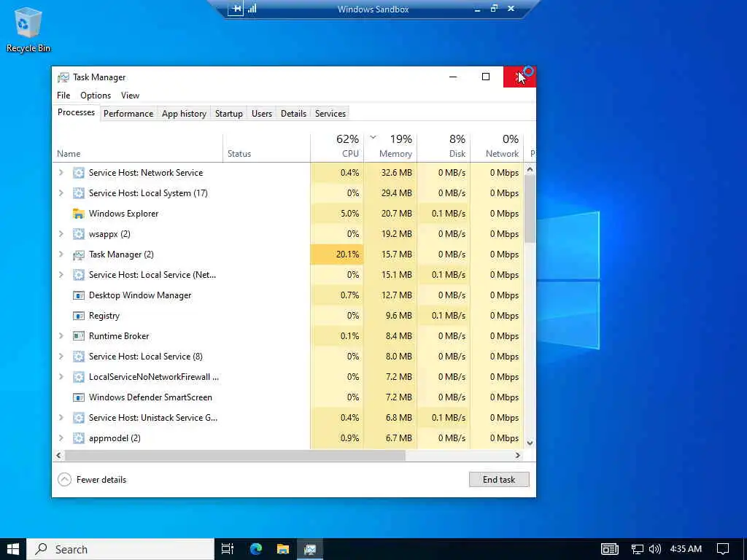Click the wsappx process gear icon
This screenshot has height=560, width=747.
(x=78, y=234)
